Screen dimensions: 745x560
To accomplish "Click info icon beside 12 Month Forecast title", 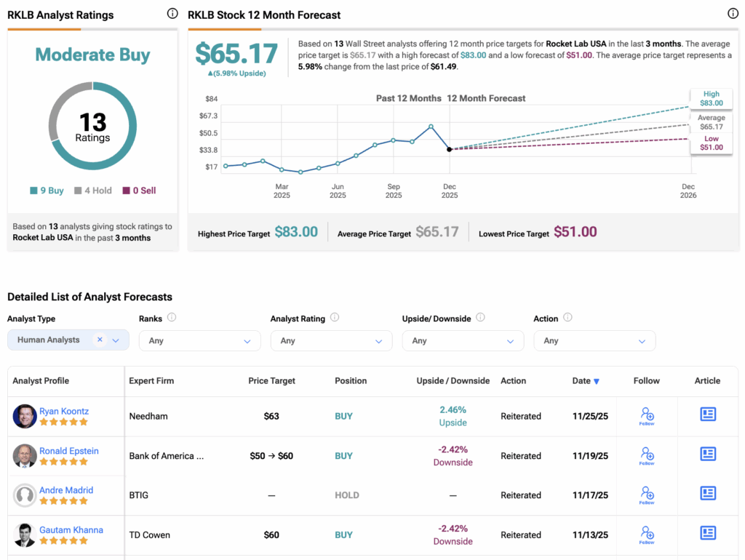I will click(x=733, y=13).
